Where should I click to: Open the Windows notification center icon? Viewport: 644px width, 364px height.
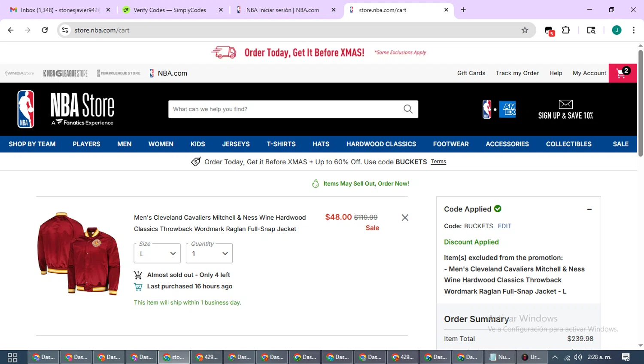coord(626,357)
